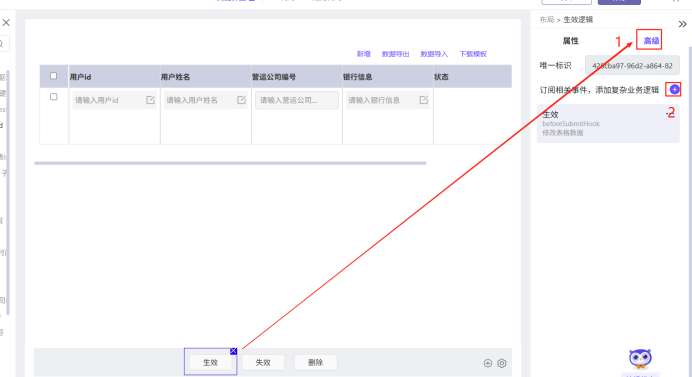Click the 数据导出 link
Viewport: 692px width, 377px height.
(395, 54)
